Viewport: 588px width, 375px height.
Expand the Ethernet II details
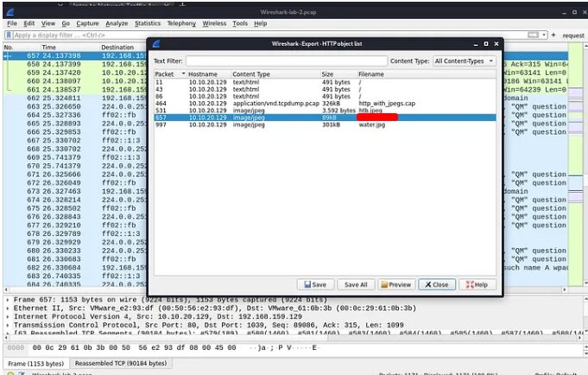[x=8, y=308]
